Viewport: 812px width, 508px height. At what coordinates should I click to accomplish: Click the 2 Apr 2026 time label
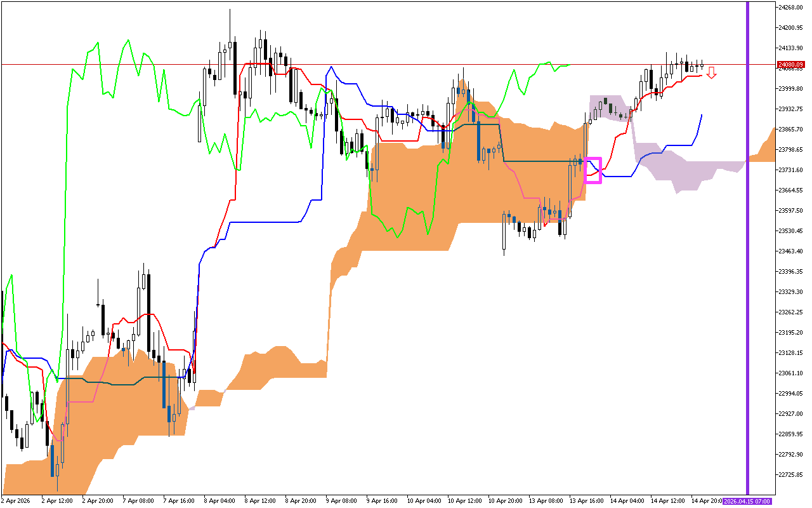click(15, 501)
